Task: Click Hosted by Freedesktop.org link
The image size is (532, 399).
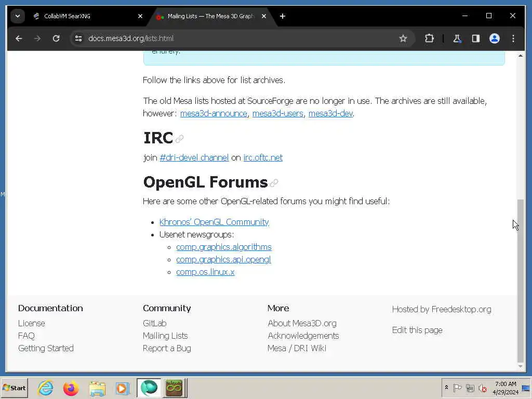Action: coord(442,310)
